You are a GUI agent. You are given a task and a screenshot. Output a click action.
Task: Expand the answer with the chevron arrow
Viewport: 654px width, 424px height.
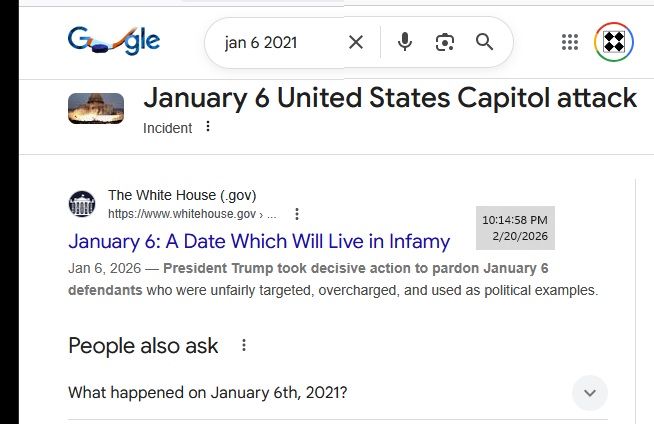(x=590, y=393)
